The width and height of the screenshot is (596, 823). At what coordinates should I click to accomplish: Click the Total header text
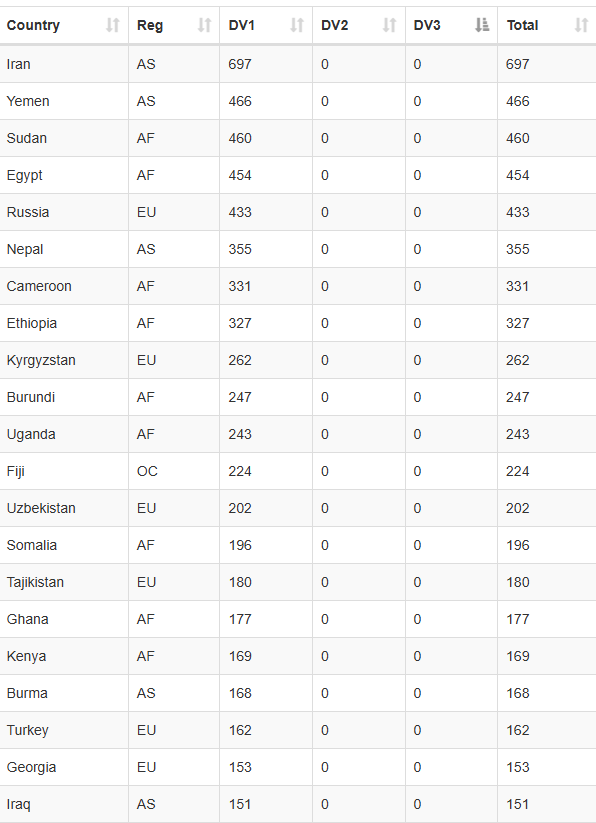tap(523, 25)
